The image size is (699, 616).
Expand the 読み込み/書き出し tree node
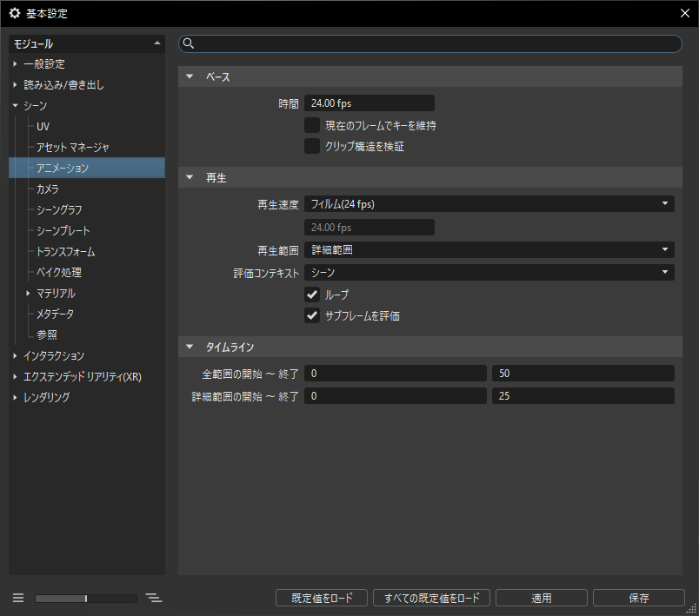click(x=15, y=84)
